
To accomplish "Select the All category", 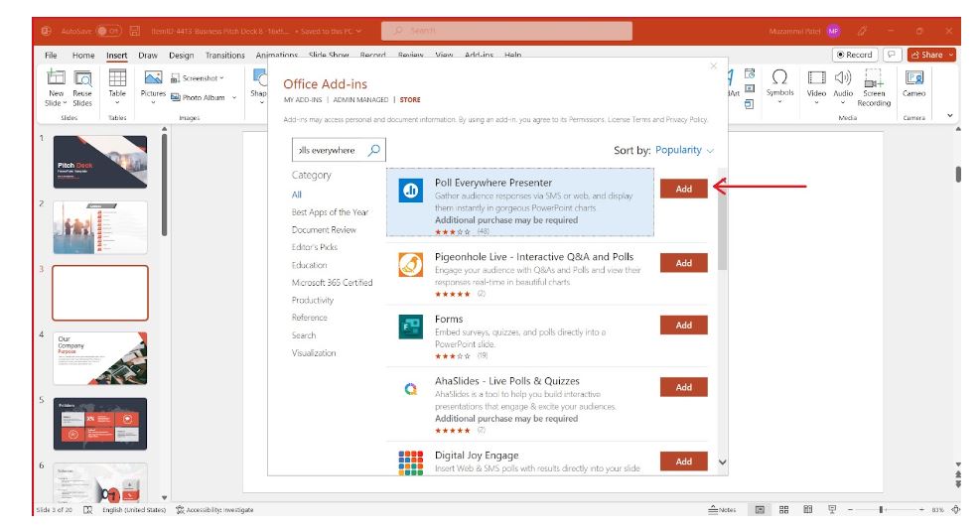I will click(x=296, y=195).
